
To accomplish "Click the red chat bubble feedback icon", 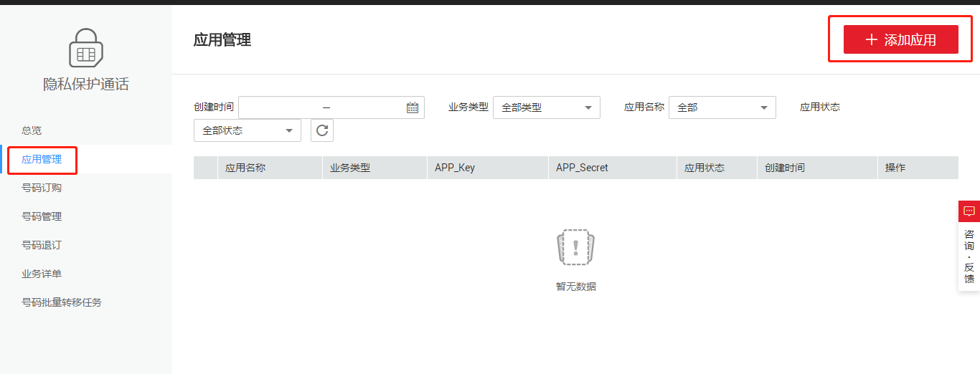I will (x=969, y=211).
